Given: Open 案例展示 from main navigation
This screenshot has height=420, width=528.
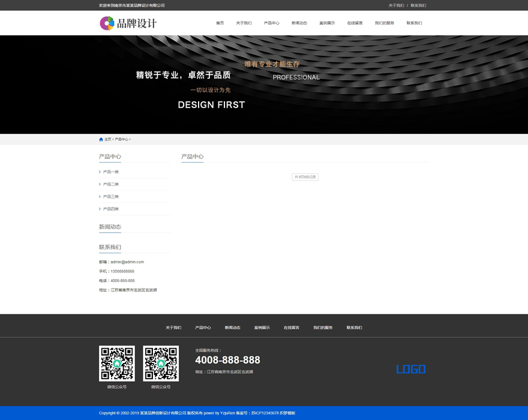Looking at the screenshot, I should (x=327, y=23).
